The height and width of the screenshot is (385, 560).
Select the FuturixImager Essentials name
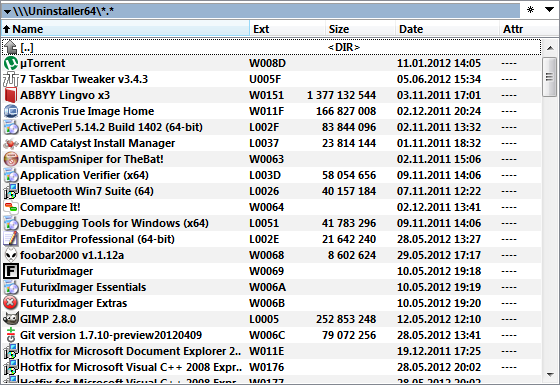[83, 288]
